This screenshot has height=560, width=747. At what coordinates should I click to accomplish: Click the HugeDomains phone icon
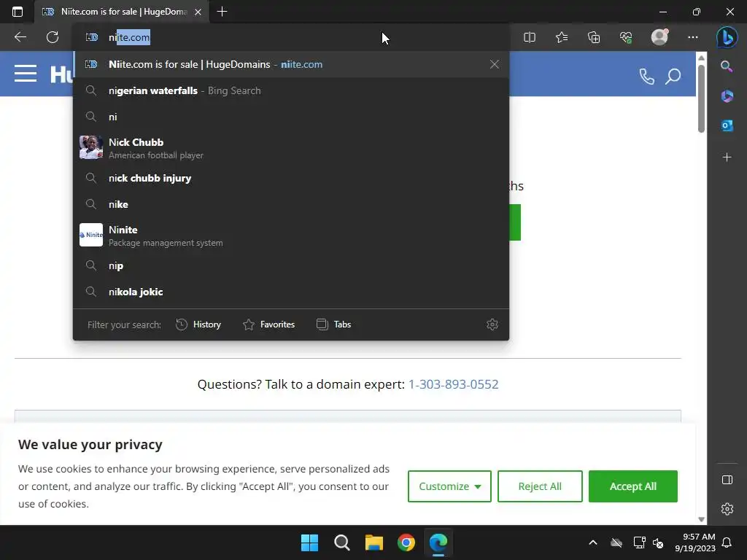point(646,76)
